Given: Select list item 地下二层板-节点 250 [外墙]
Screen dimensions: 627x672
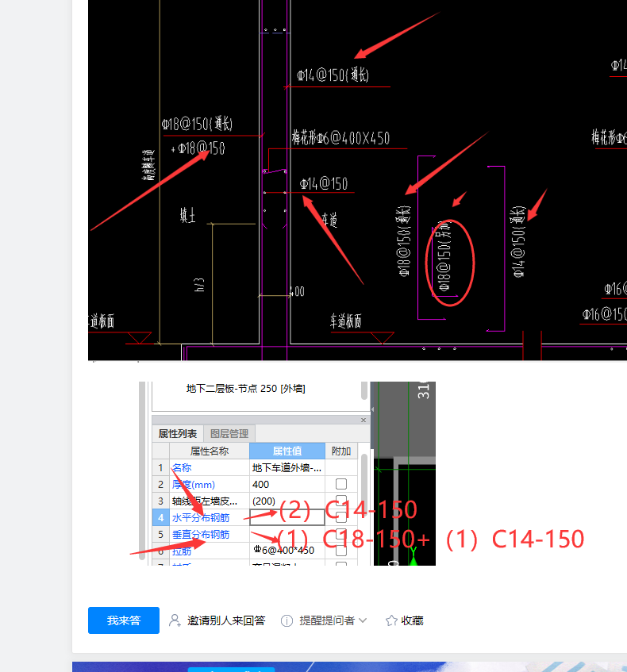Looking at the screenshot, I should (x=245, y=388).
